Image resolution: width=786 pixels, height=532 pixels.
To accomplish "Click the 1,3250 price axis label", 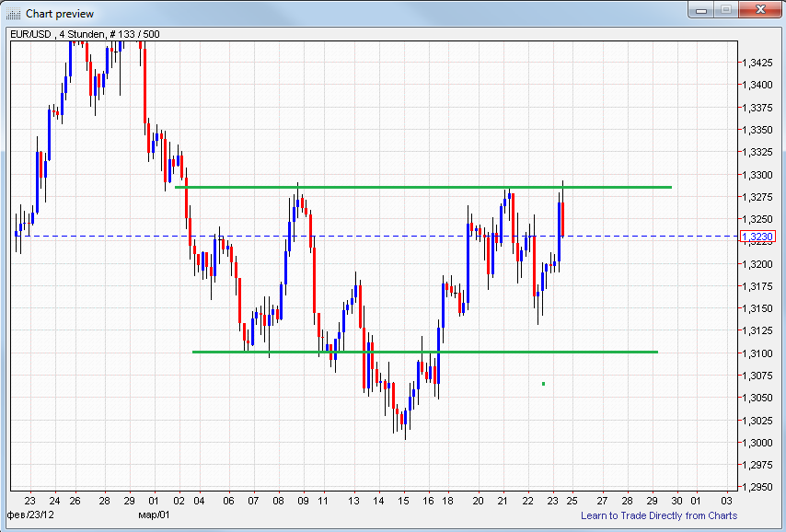I will pyautogui.click(x=757, y=219).
